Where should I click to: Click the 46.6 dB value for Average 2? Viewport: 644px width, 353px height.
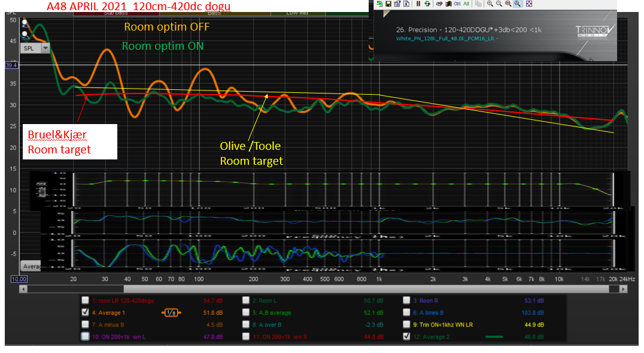pyautogui.click(x=534, y=337)
